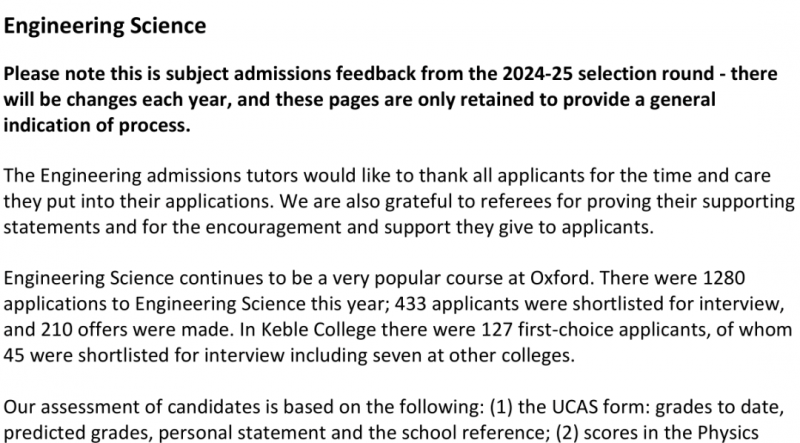
Task: Click the text "127 first-choice applicants"
Action: pyautogui.click(x=596, y=329)
